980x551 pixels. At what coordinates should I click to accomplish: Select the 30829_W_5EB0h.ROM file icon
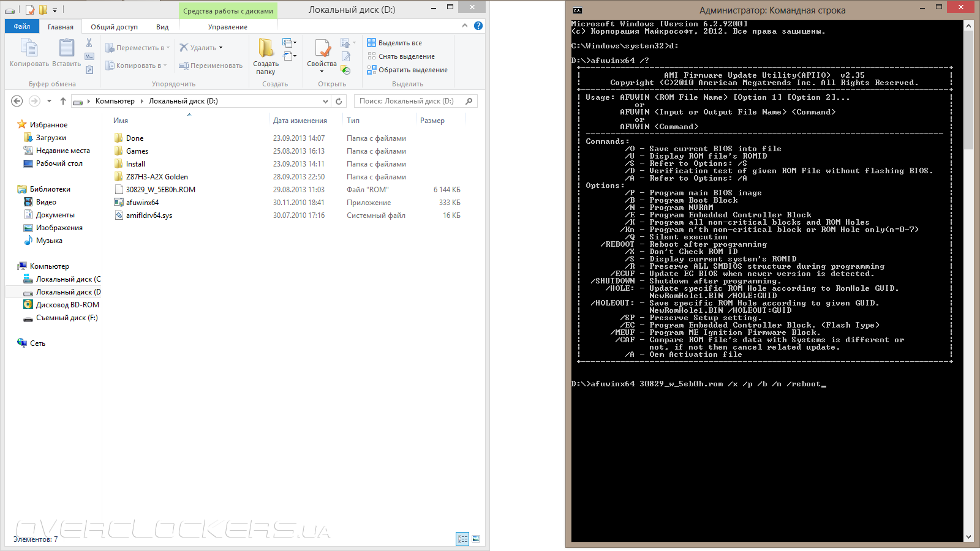click(119, 190)
